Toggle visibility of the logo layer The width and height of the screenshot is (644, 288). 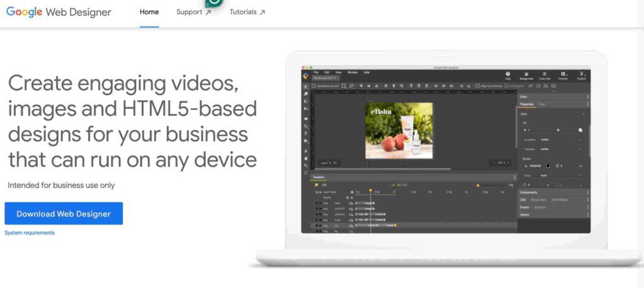pos(317,203)
